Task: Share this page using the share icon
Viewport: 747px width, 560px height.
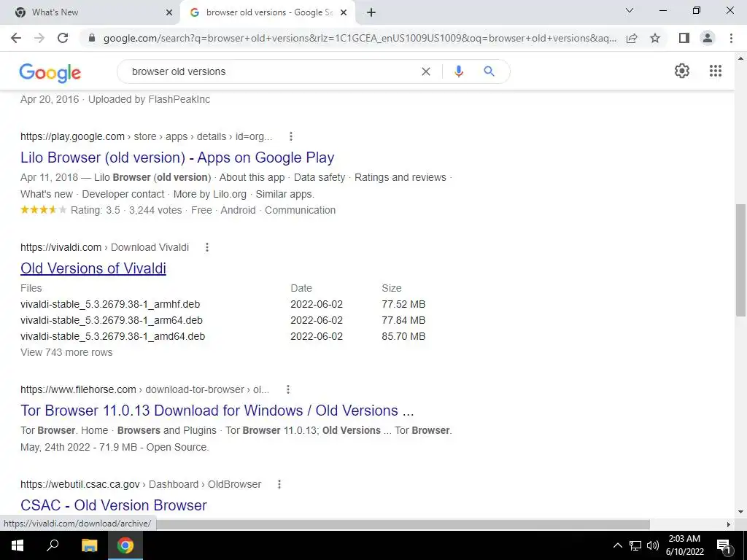Action: pyautogui.click(x=632, y=38)
